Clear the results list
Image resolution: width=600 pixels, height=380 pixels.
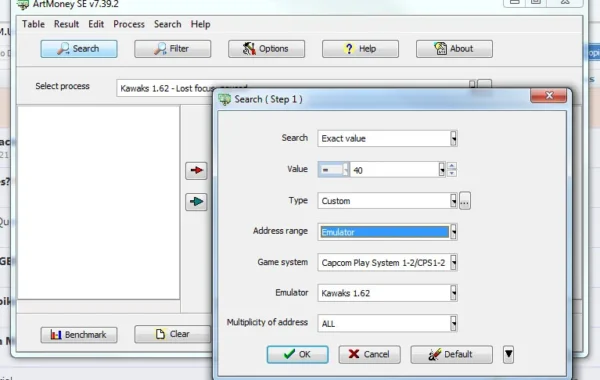pyautogui.click(x=173, y=334)
